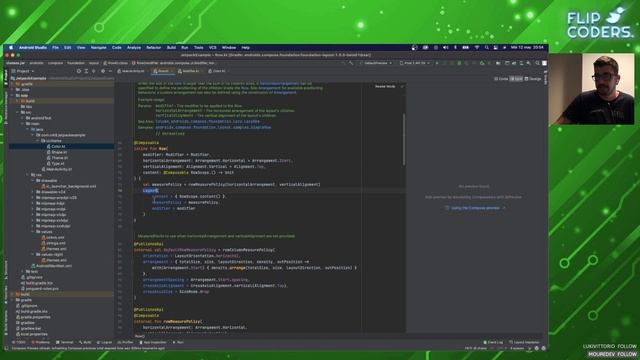Collapse the main folder

[23, 124]
